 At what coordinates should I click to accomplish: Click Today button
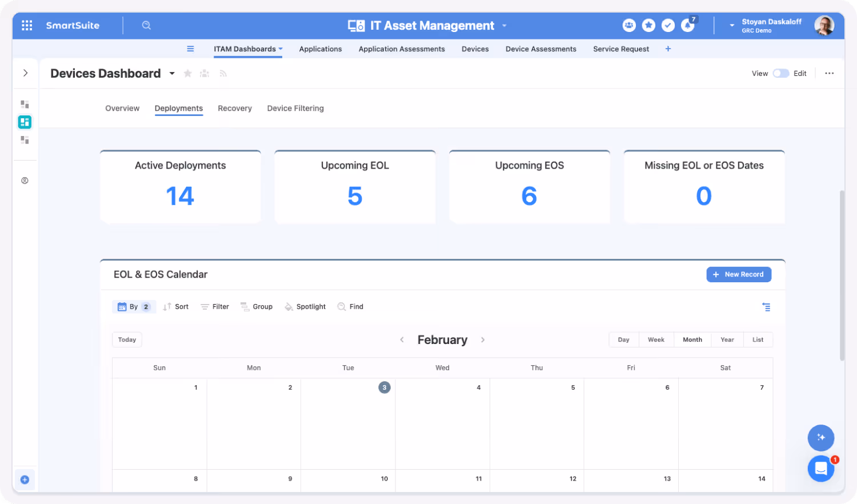coord(127,339)
